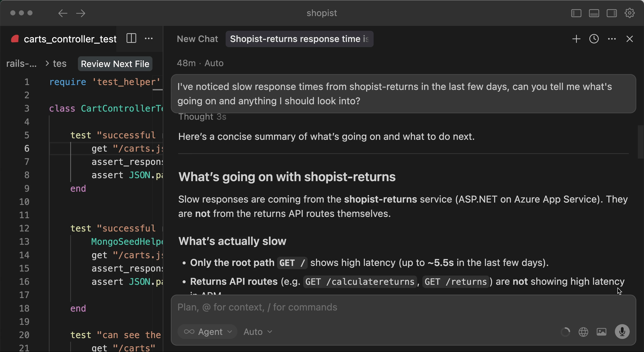
Task: Click the back navigation arrow
Action: tap(63, 13)
